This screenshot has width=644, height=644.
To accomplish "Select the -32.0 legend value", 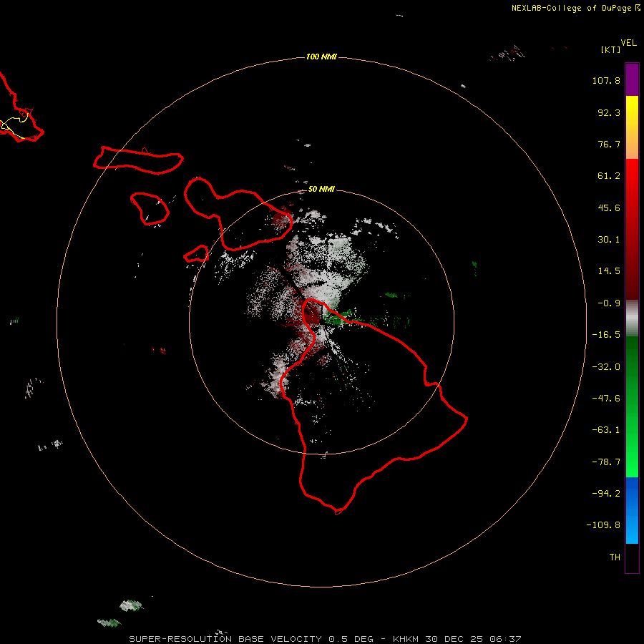I will 606,367.
